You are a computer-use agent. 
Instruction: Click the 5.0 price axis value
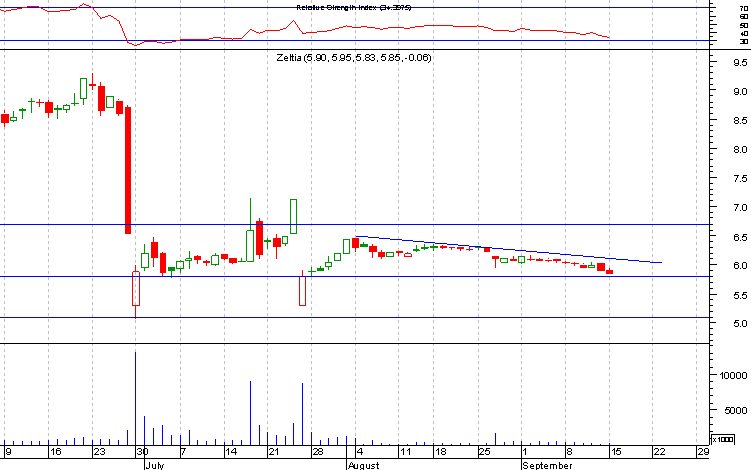[x=740, y=324]
